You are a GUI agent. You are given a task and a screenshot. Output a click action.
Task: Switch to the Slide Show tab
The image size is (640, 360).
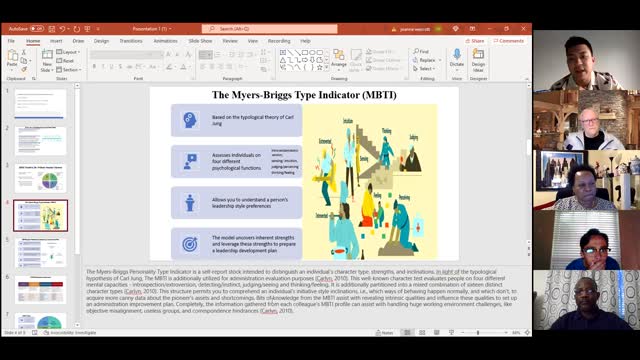[200, 41]
